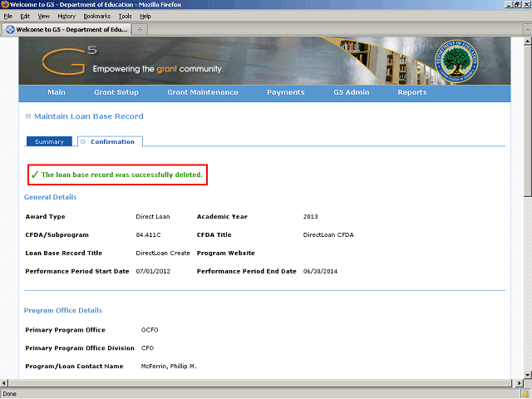Open the Edit menu
Image resolution: width=532 pixels, height=399 pixels.
[25, 17]
